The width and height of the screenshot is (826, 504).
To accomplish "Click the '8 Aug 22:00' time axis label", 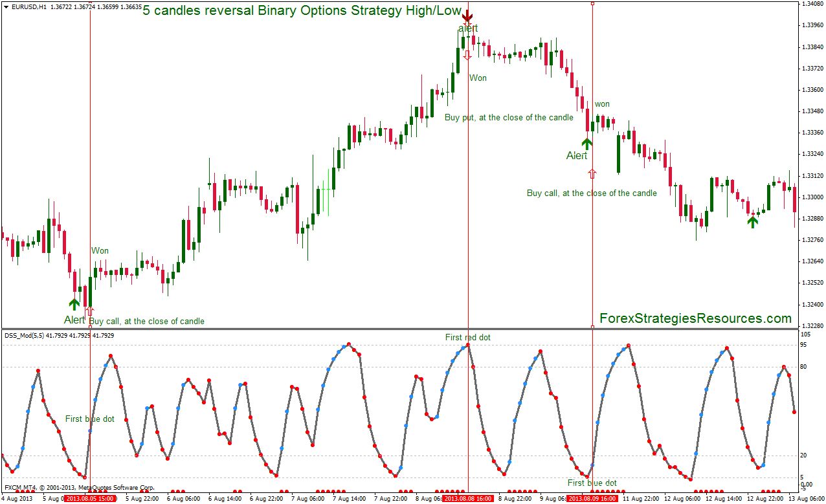I will (516, 499).
